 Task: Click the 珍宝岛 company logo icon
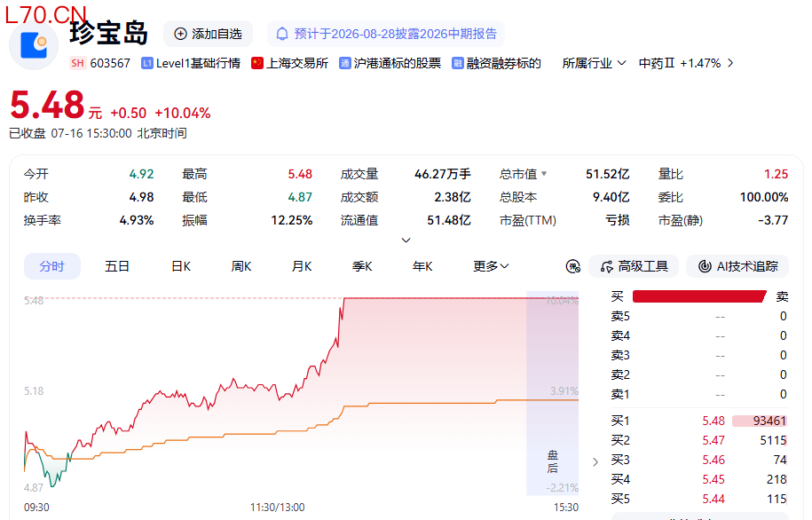pyautogui.click(x=34, y=45)
